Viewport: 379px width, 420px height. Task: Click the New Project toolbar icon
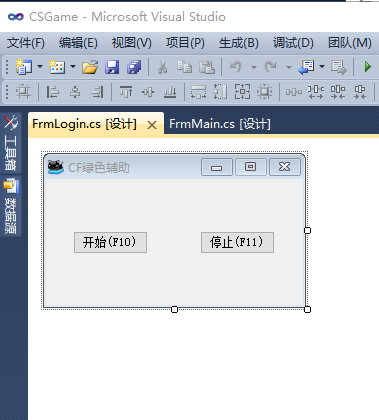click(24, 67)
